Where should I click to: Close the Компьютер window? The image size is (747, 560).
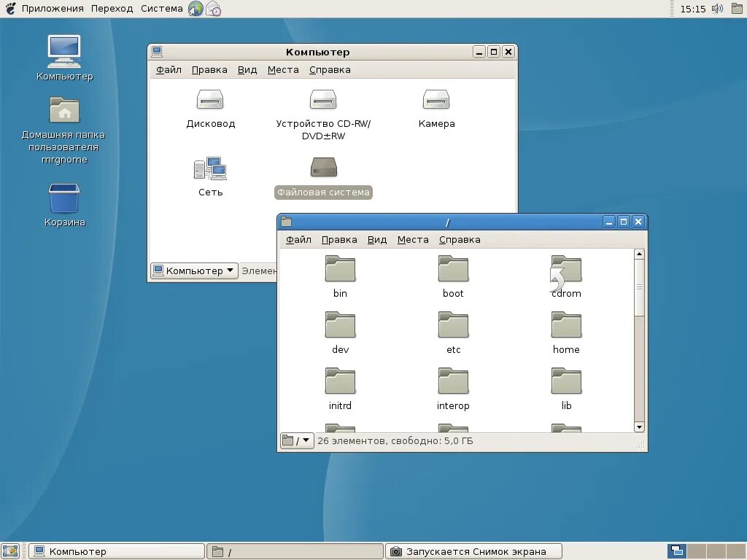point(508,52)
